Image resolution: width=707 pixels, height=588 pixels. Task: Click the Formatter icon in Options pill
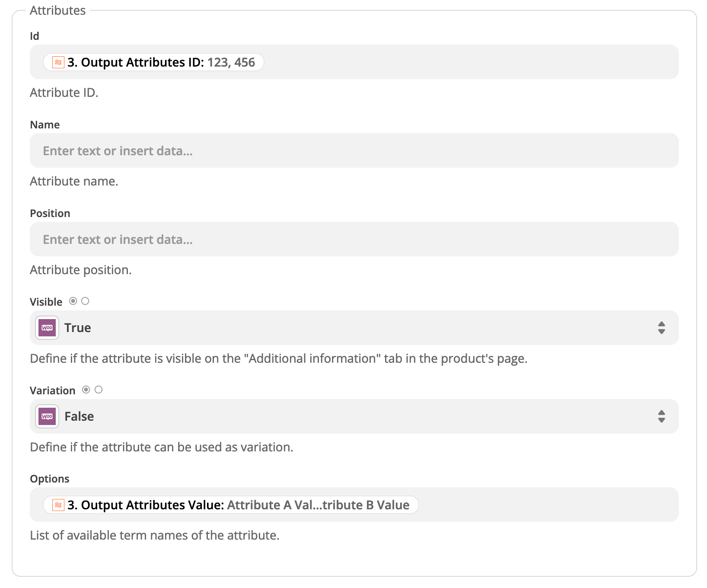coord(58,505)
